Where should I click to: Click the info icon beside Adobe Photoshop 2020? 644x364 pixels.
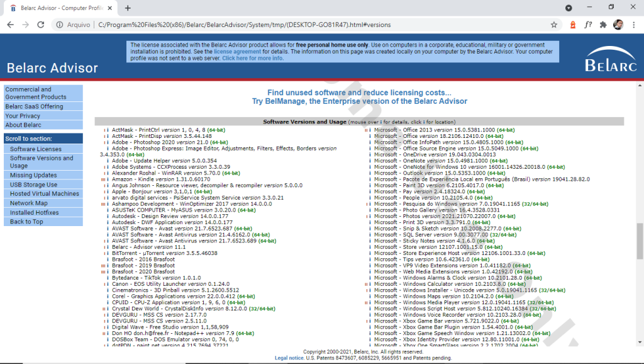point(108,142)
